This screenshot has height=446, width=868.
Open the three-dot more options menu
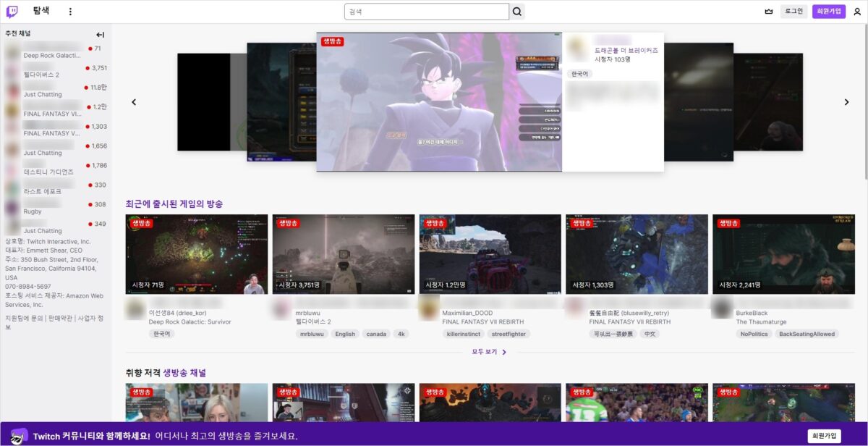(70, 12)
